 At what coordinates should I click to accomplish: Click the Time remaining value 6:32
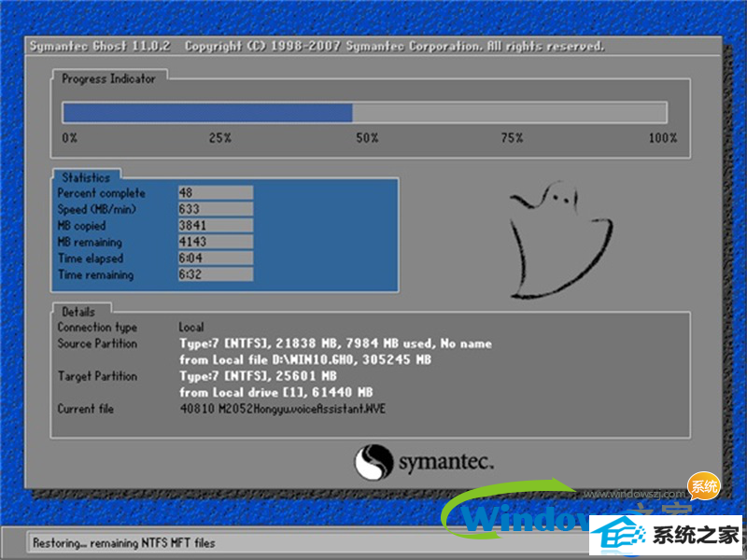pos(216,274)
